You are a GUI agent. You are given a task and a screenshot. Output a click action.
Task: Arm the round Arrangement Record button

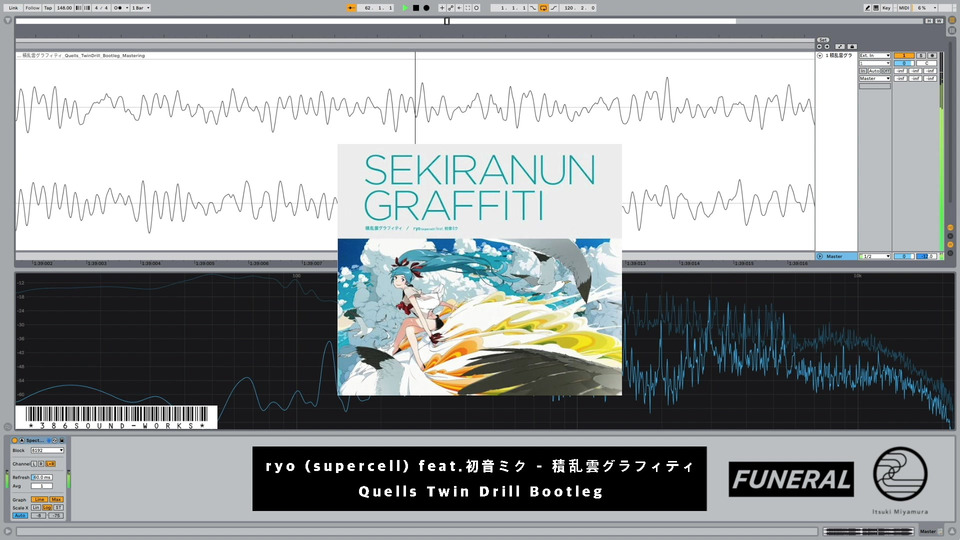[x=426, y=8]
